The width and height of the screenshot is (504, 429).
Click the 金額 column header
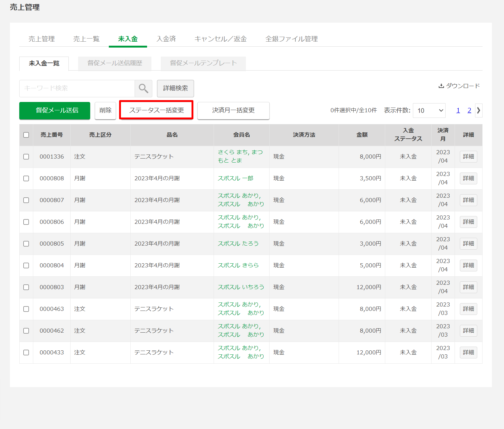click(x=362, y=135)
